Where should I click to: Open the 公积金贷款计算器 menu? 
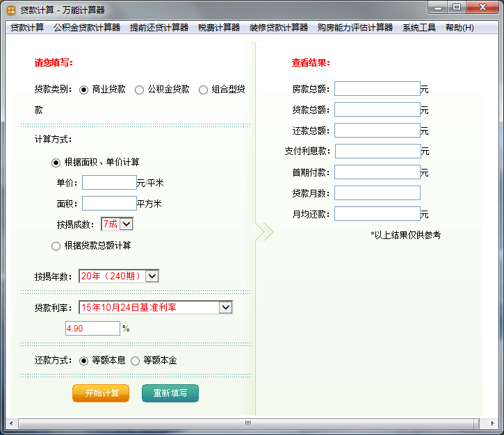pyautogui.click(x=87, y=28)
